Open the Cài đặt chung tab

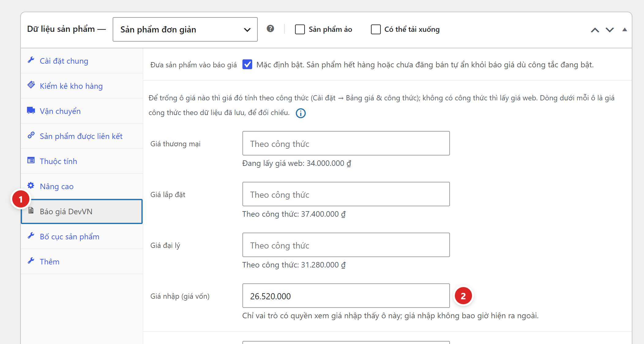tap(82, 61)
